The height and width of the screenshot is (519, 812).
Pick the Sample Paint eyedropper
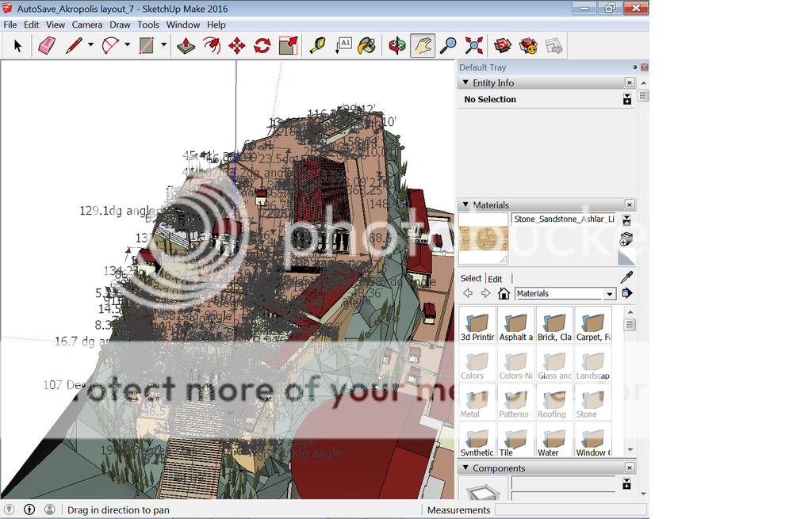point(626,277)
